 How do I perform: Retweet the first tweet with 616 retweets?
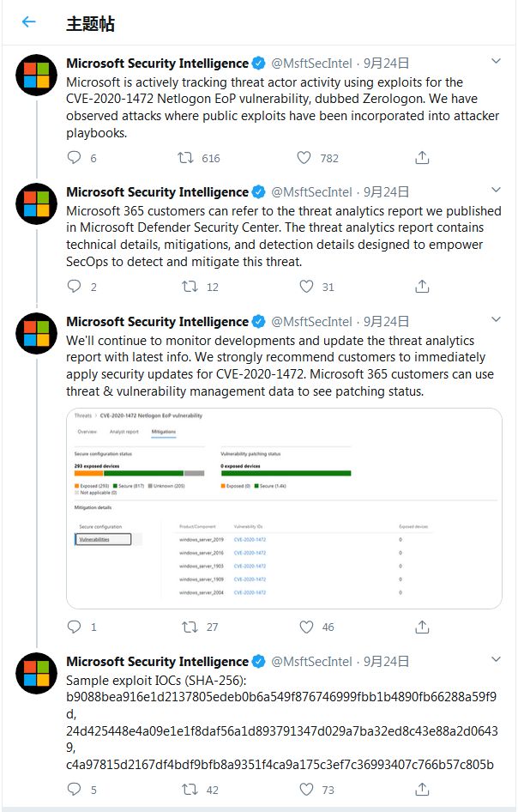(x=184, y=158)
